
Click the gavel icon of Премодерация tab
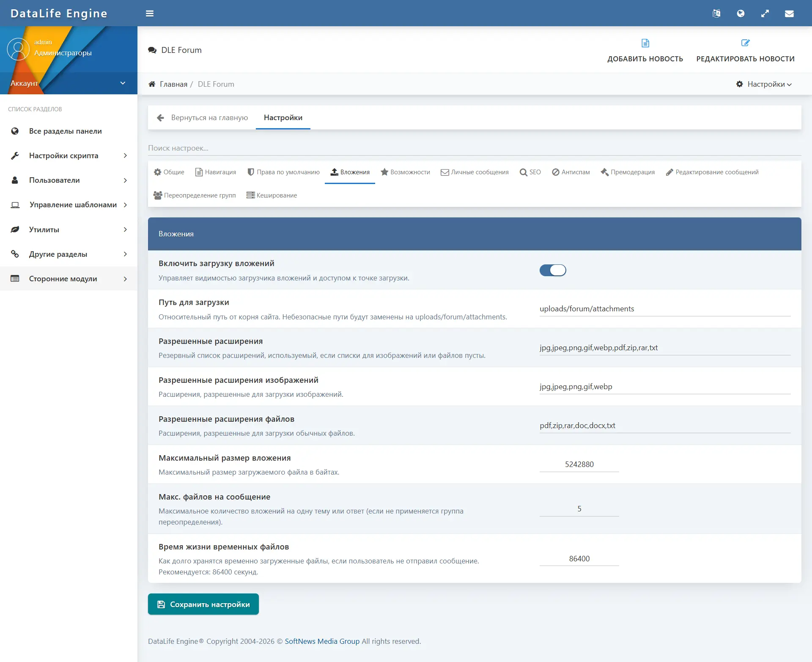coord(605,172)
